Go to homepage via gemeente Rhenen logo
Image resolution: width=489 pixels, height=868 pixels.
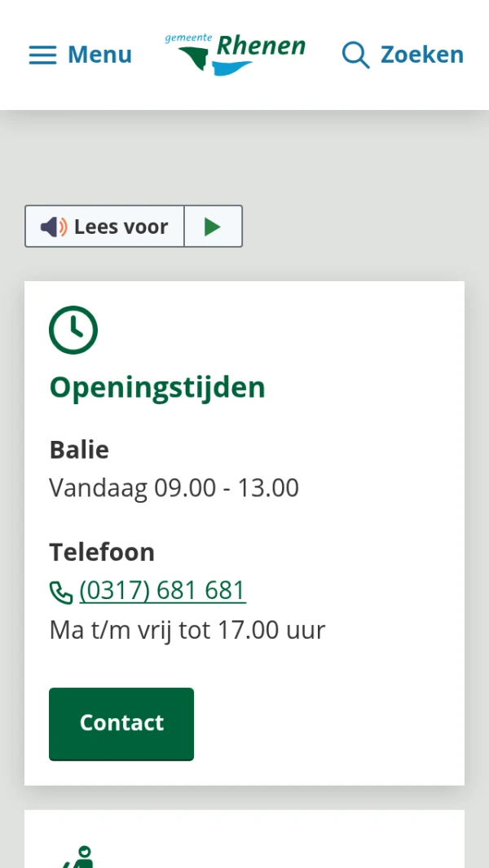[x=236, y=55]
